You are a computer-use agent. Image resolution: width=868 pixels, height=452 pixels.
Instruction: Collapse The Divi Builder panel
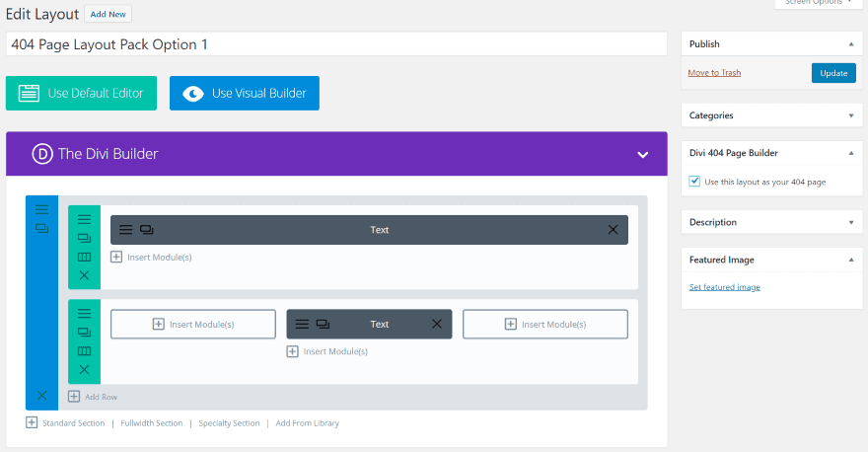[642, 155]
